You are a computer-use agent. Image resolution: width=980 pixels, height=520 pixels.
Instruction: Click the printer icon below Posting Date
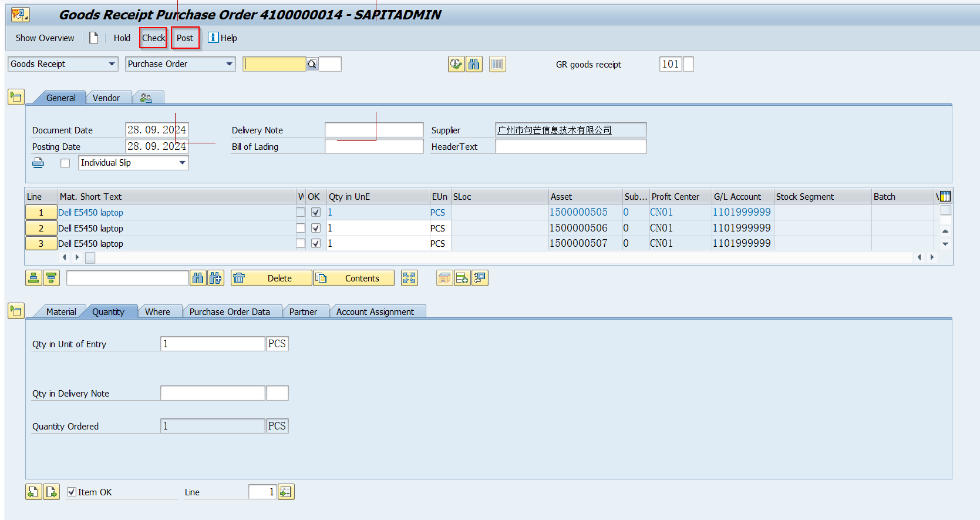pos(38,163)
